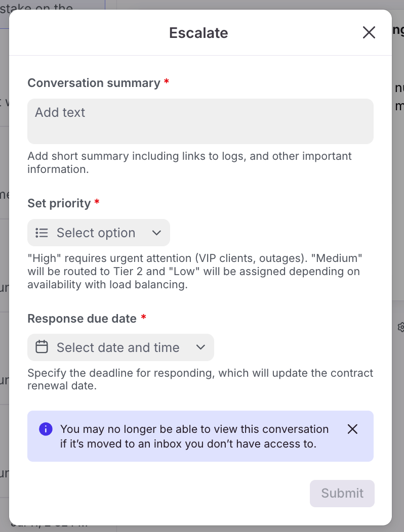Click the calendar icon in the due date field

(42, 347)
